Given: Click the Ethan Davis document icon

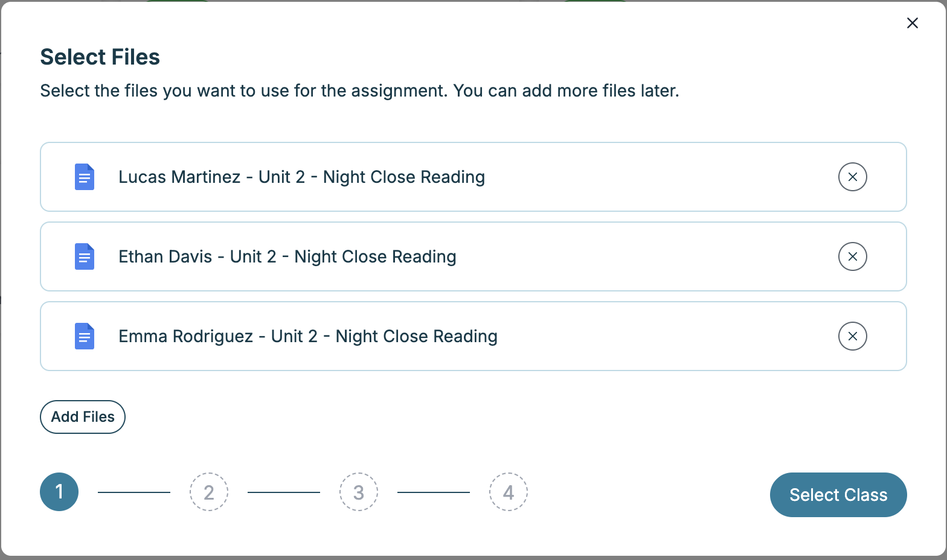Looking at the screenshot, I should (85, 256).
